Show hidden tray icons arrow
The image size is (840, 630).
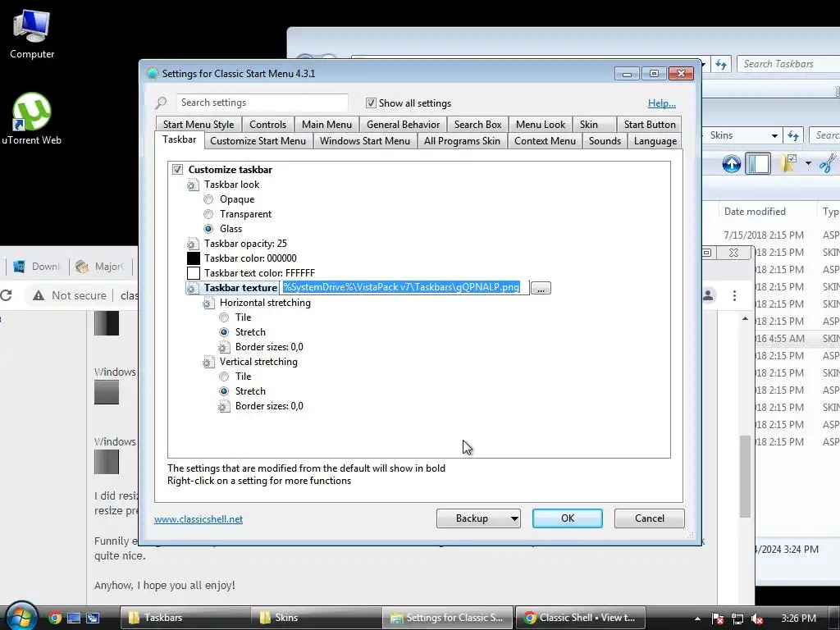coord(697,619)
